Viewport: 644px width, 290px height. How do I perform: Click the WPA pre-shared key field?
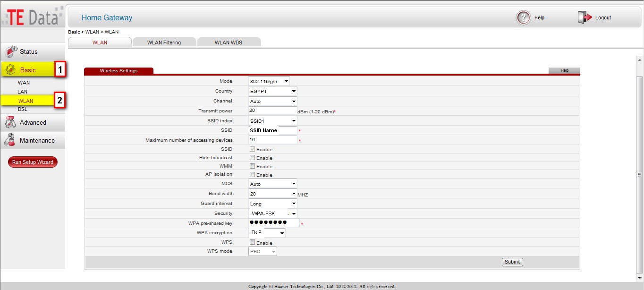click(x=273, y=222)
